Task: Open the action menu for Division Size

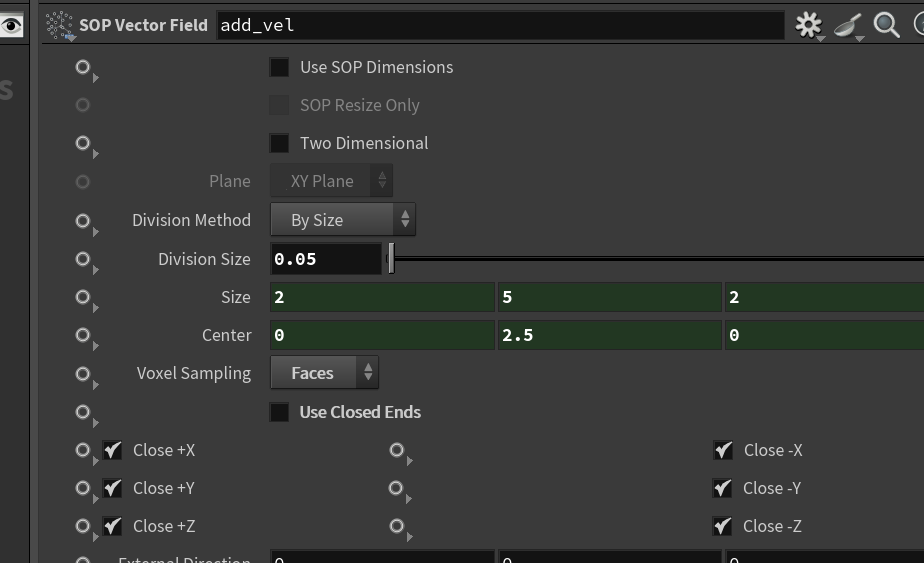Action: click(86, 262)
